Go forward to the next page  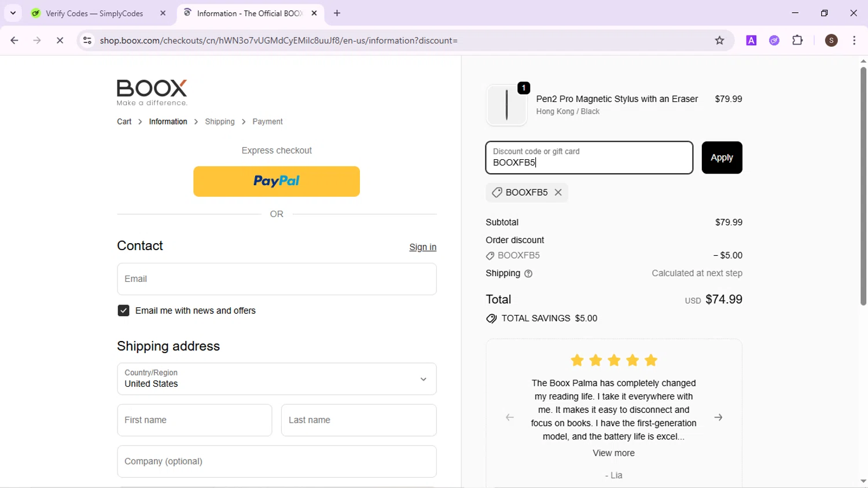(x=37, y=41)
